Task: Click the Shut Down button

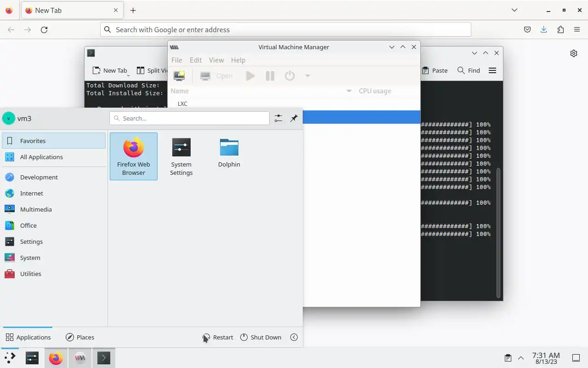Action: click(x=260, y=337)
